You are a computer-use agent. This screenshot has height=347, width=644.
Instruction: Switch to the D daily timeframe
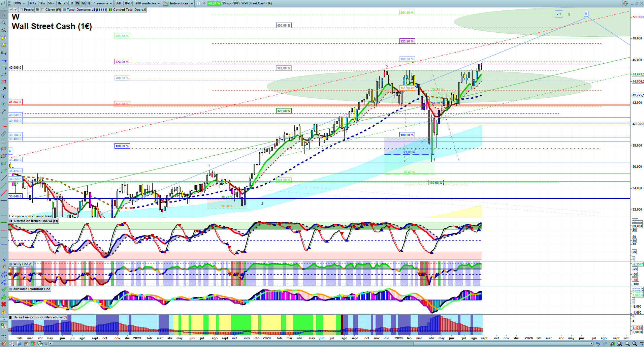(72, 3)
